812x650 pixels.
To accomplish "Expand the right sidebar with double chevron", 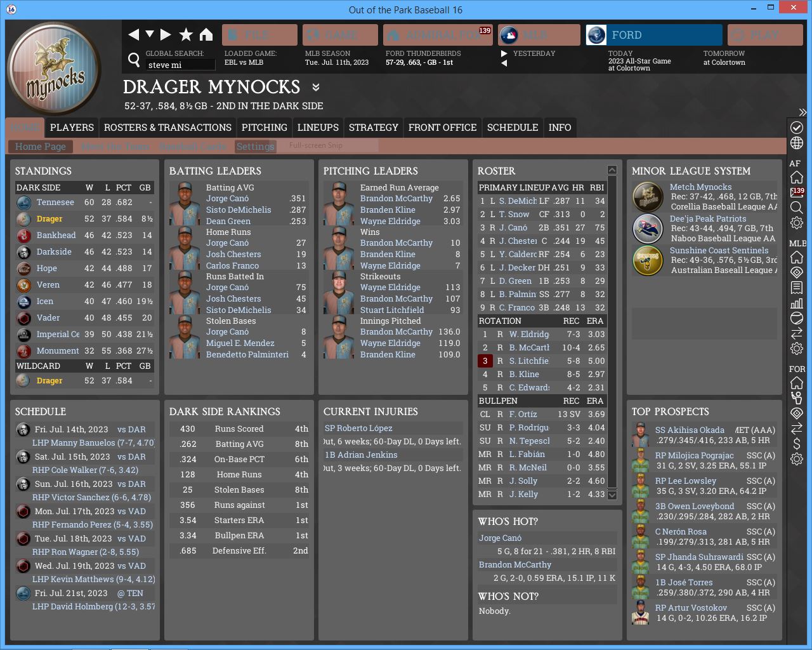I will tap(802, 112).
